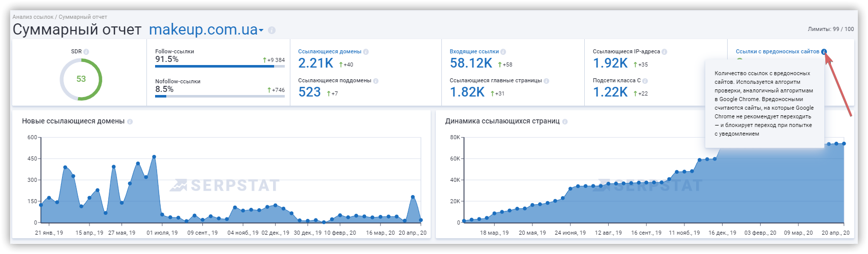The width and height of the screenshot is (868, 254).
Task: Click the Nofollow-ссылки 8.5% value
Action: 164,89
